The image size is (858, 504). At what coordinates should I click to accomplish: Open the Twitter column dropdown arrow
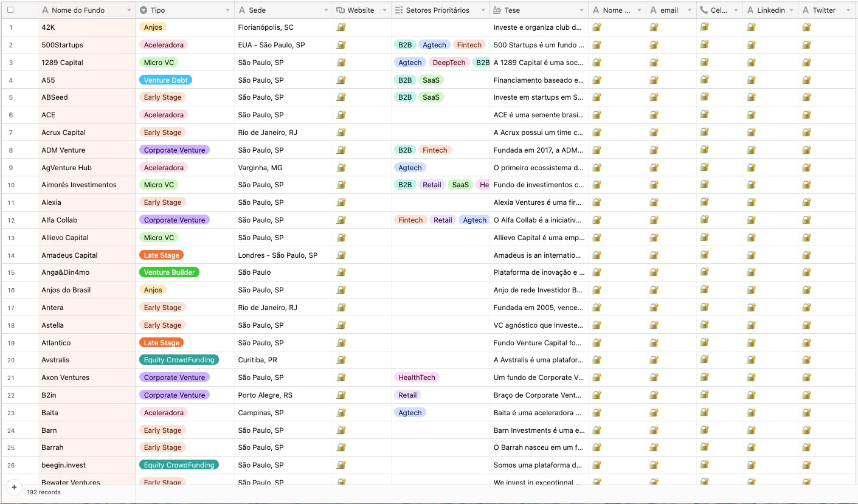[x=848, y=10]
